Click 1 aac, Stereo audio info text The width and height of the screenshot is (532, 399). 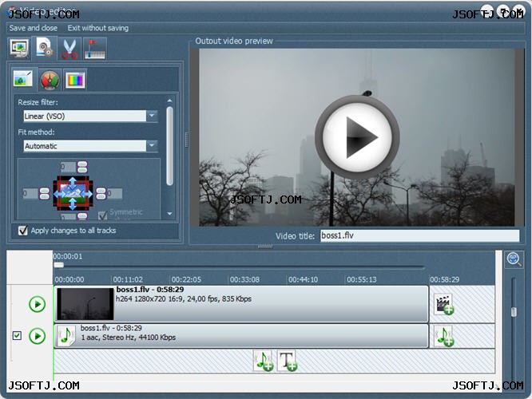[x=129, y=338]
